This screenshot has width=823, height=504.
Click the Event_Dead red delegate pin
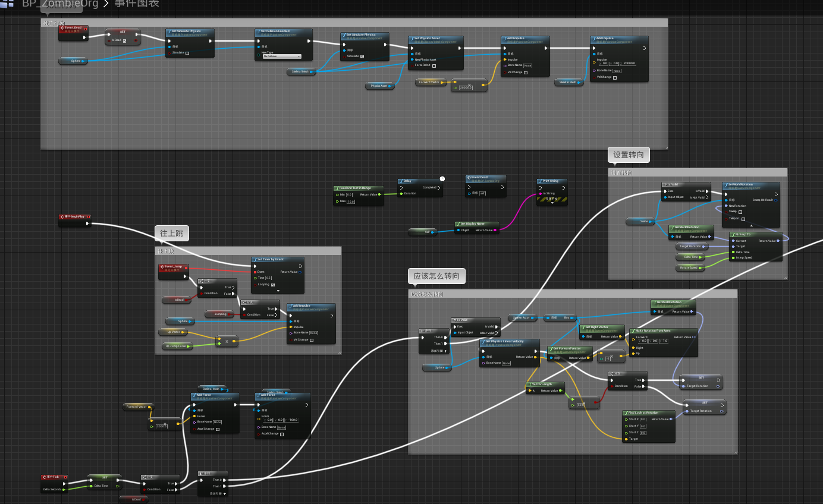[86, 28]
